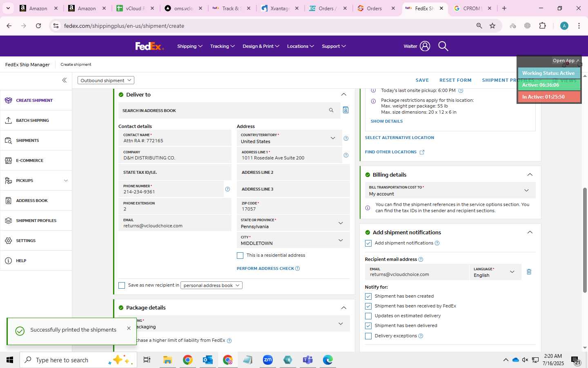Show info for today's last onsite pickup
The image size is (588, 368).
pos(461,91)
